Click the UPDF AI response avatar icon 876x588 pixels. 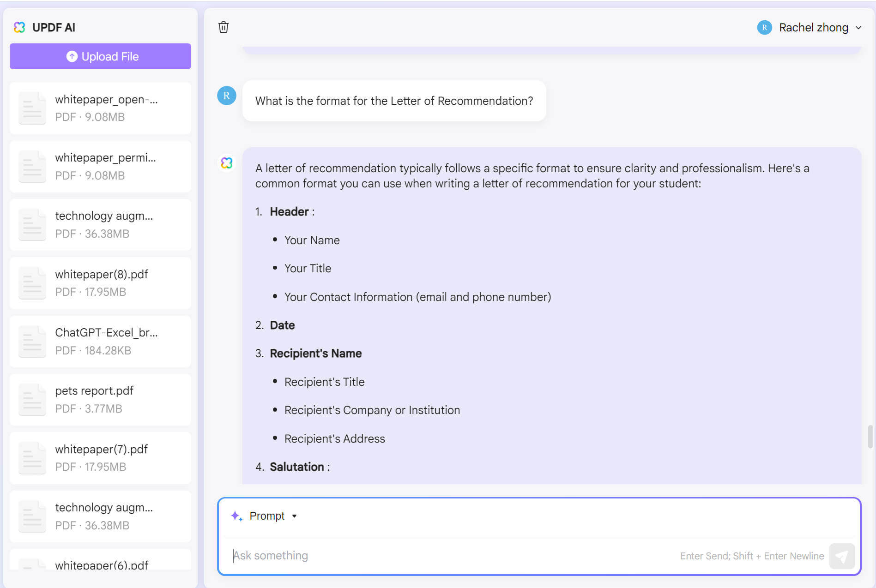click(x=227, y=163)
